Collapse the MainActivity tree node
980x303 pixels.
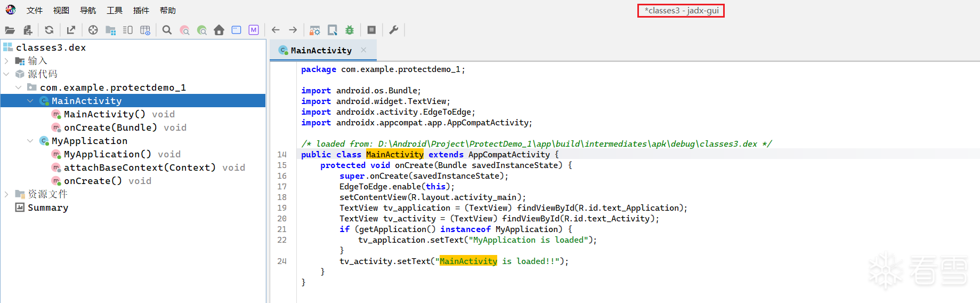30,101
